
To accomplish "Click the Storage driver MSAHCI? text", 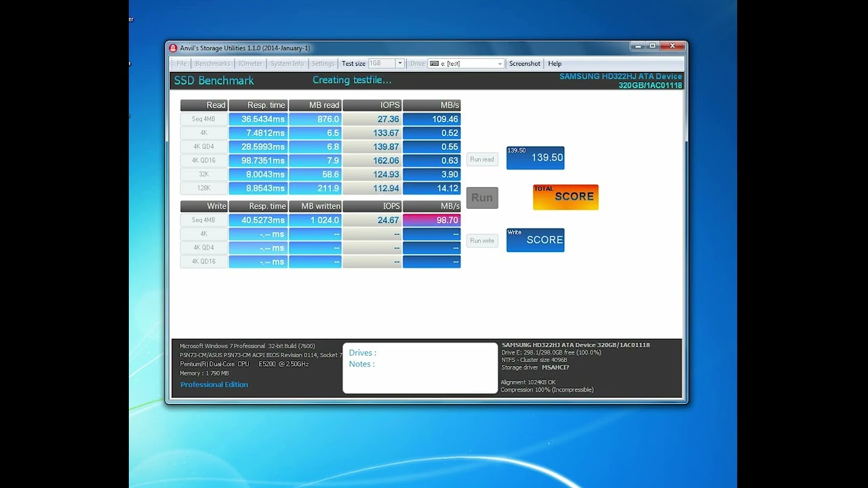I will click(535, 367).
